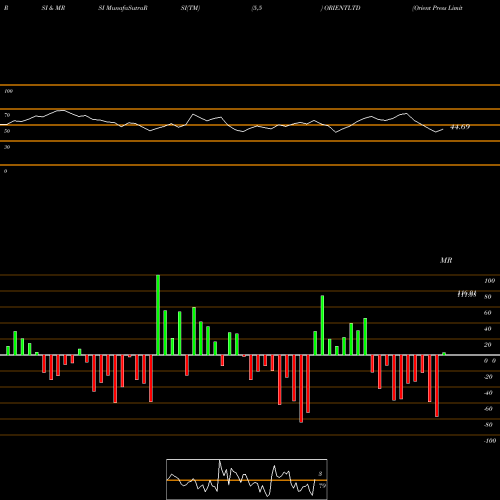Select the MR axis label -40

[x=488, y=393]
